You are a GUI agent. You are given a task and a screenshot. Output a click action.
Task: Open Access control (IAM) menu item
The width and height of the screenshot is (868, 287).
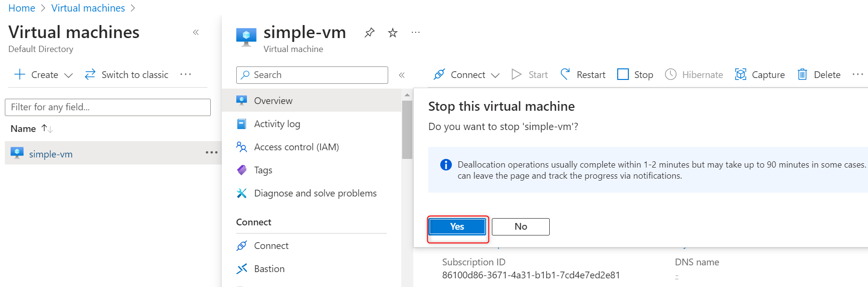pyautogui.click(x=296, y=147)
